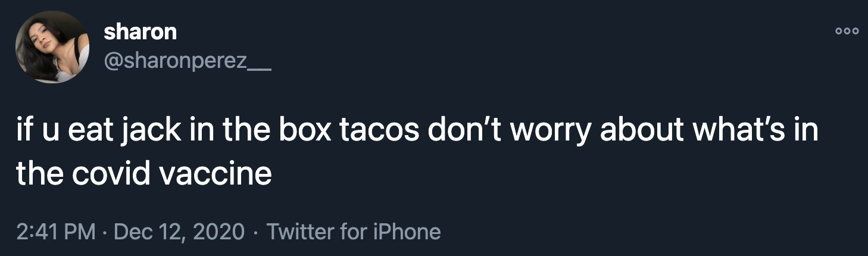The image size is (868, 256).
Task: Open the three-dot more options menu
Action: click(847, 32)
